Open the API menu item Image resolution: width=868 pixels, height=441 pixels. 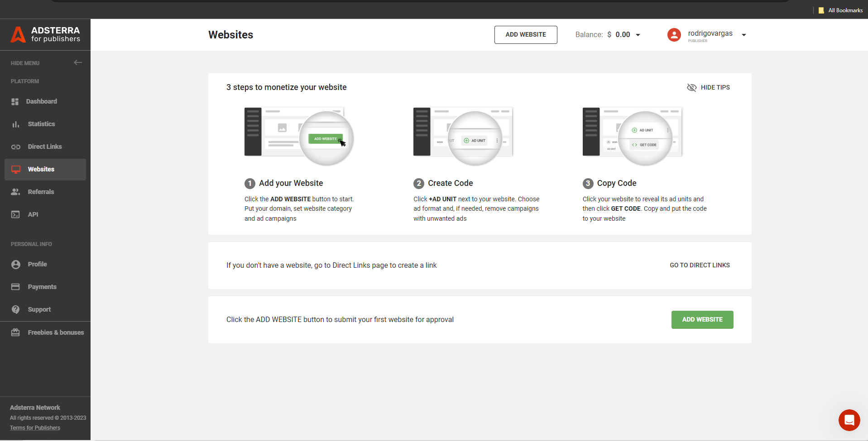(45, 215)
